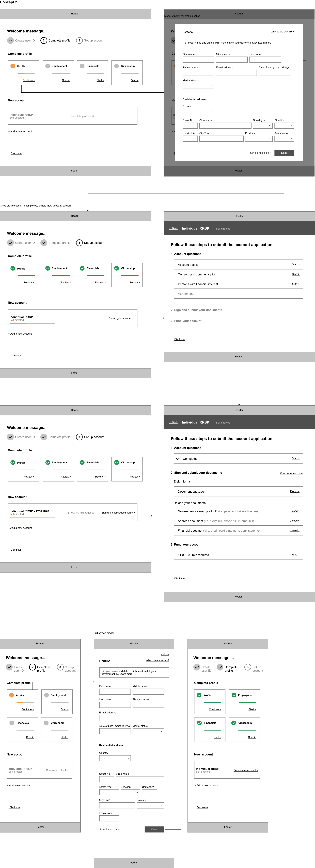
Task: Upload the Address document
Action: pos(294,521)
